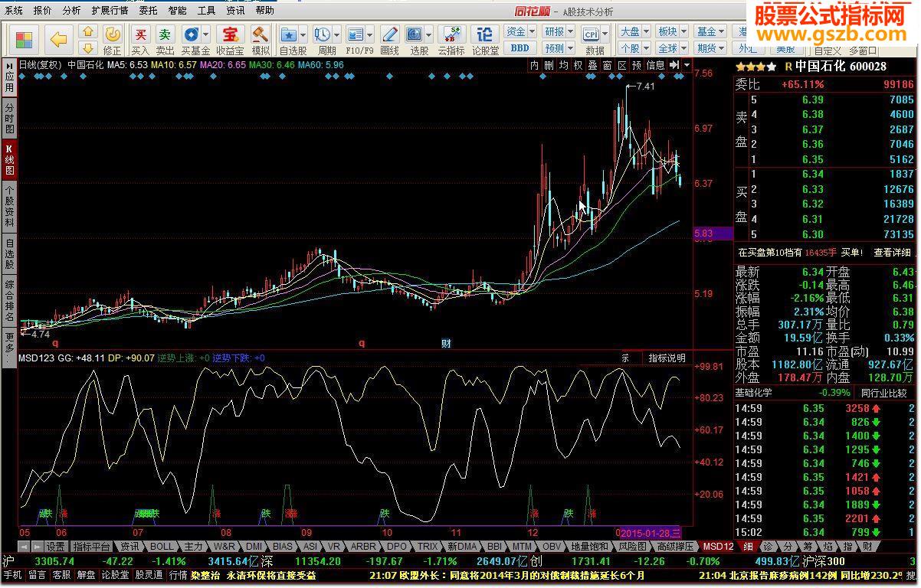Image resolution: width=921 pixels, height=588 pixels.
Task: Open the colorful four-square home icon
Action: [25, 39]
